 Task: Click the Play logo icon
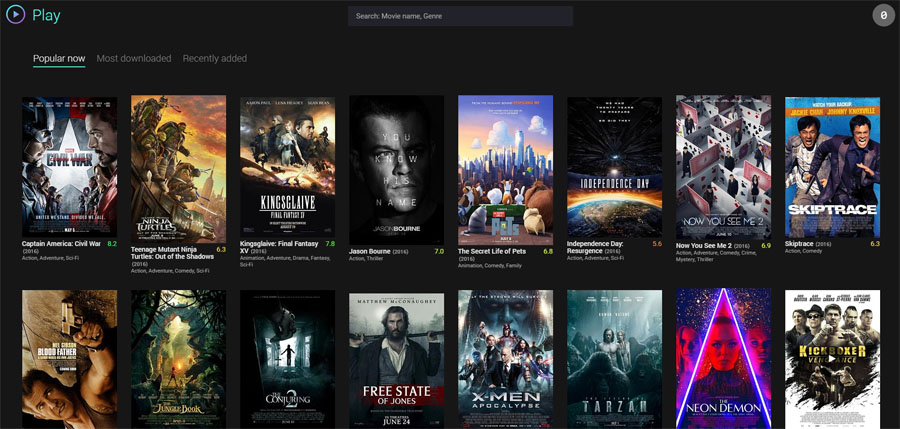(15, 15)
